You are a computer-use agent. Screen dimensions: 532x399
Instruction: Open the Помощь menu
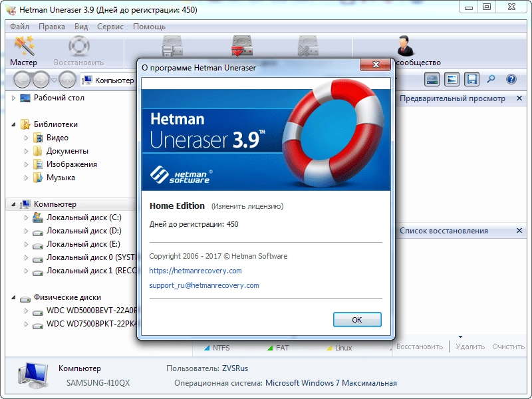(x=149, y=27)
